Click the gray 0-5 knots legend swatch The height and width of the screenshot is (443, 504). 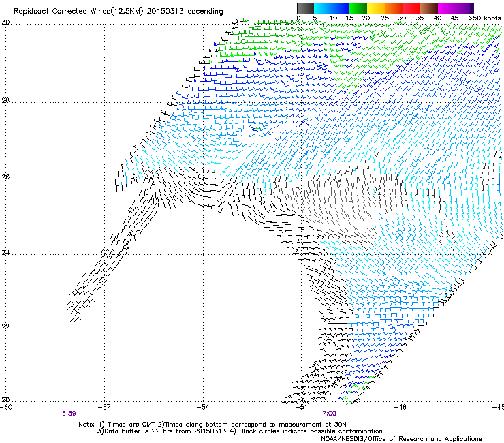click(x=305, y=8)
